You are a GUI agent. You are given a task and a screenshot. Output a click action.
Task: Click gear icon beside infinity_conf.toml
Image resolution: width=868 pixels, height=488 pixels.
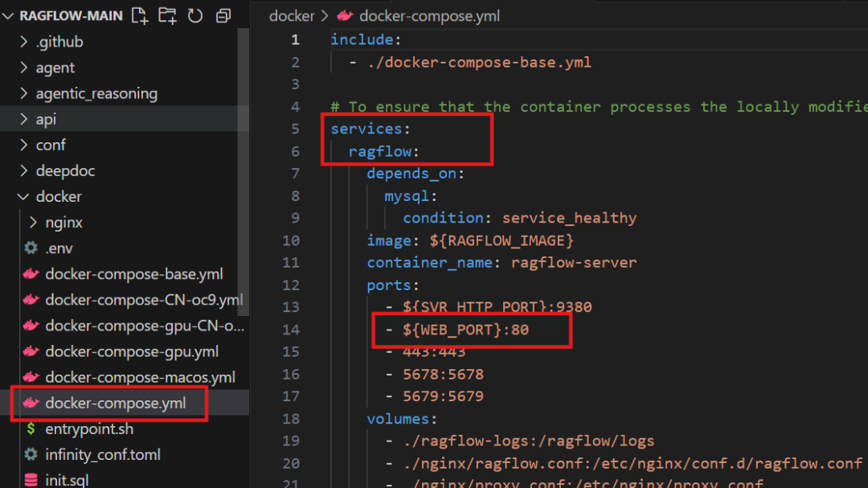31,454
